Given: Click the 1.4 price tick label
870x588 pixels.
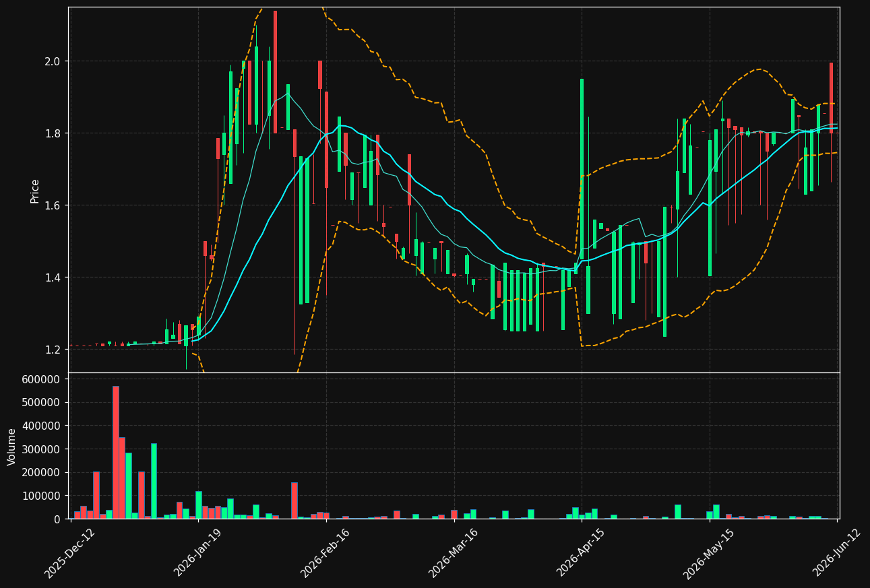Looking at the screenshot, I should pyautogui.click(x=53, y=277).
